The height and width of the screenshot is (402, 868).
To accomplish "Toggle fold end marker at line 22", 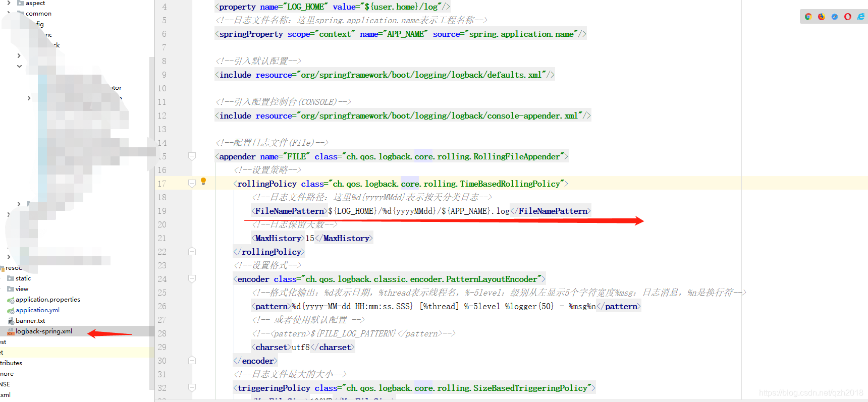I will pos(192,251).
